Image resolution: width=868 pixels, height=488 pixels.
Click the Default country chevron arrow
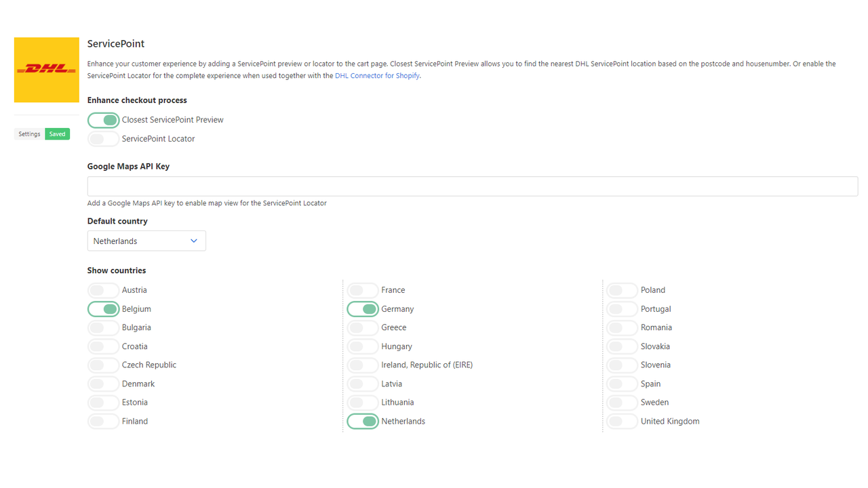[195, 241]
